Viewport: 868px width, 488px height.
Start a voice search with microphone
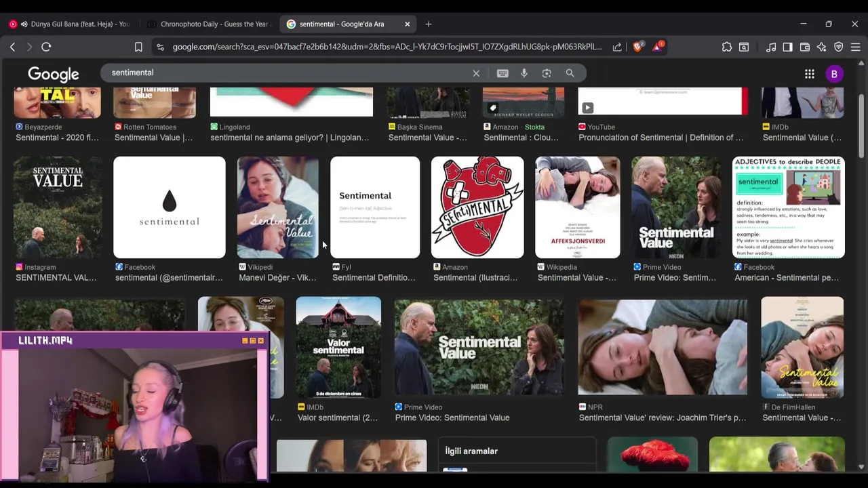(524, 73)
